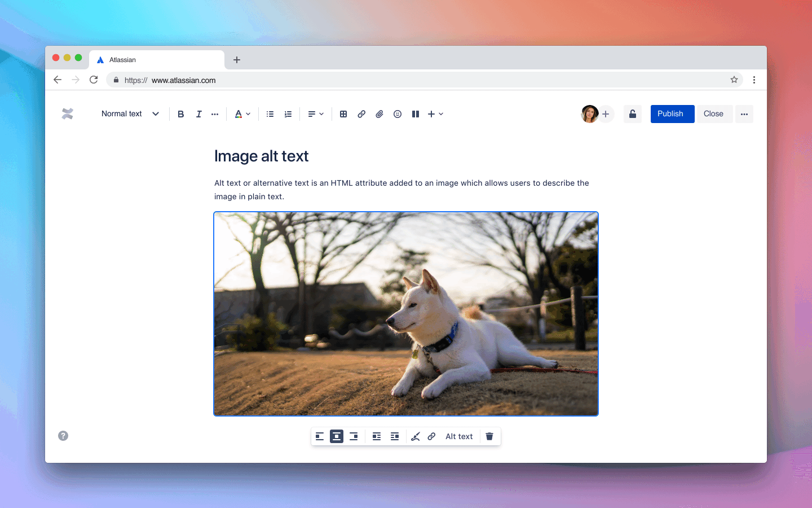Screen dimensions: 812x508
Task: Click the Confluence logo icon
Action: coord(68,114)
